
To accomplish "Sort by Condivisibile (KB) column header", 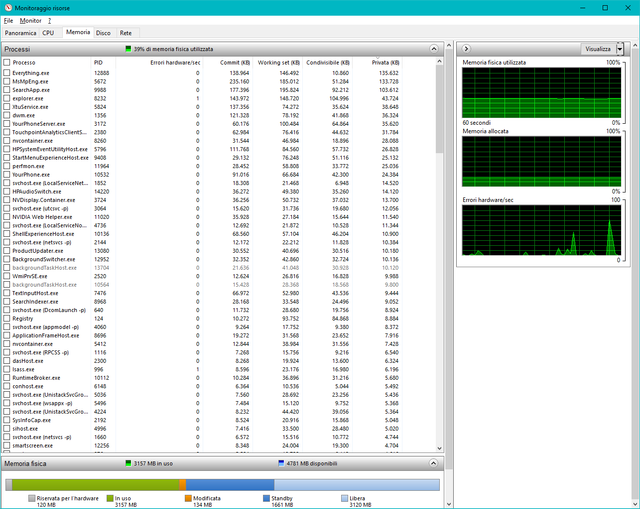I will 327,62.
